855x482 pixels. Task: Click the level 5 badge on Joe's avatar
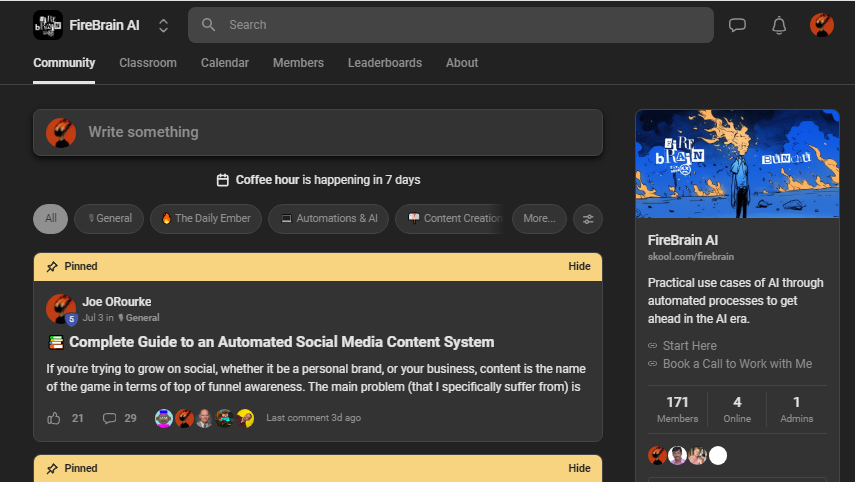71,320
